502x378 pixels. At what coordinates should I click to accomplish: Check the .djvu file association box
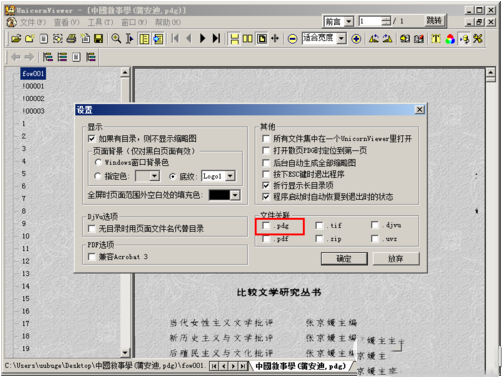coord(375,225)
